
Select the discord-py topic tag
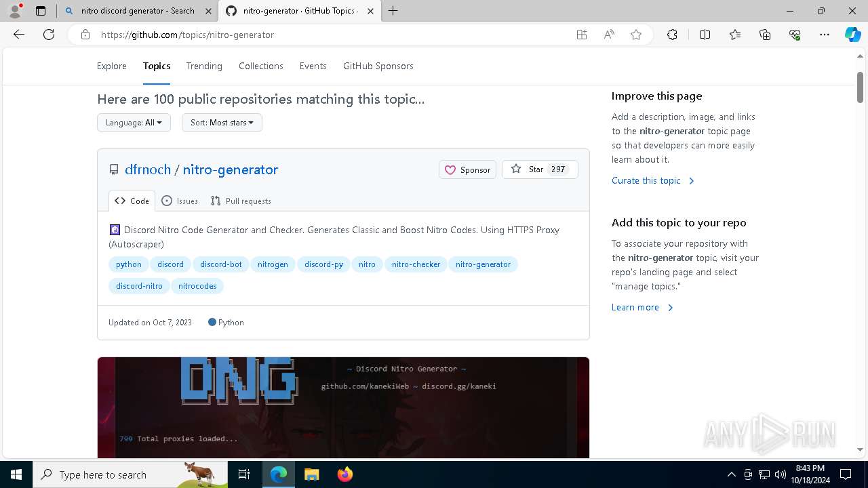point(323,264)
